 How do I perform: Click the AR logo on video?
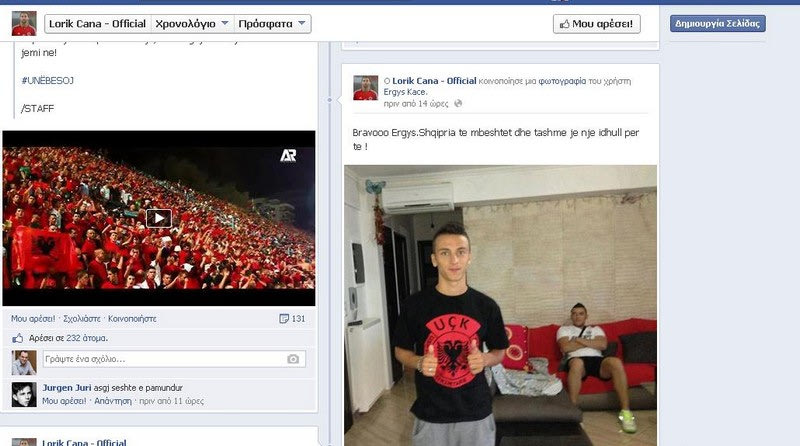[288, 156]
